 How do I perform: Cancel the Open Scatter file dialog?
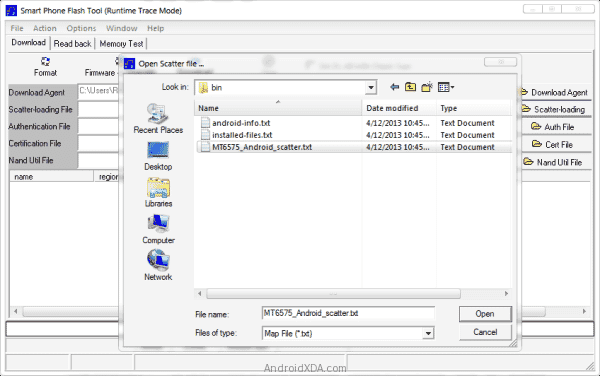click(485, 332)
